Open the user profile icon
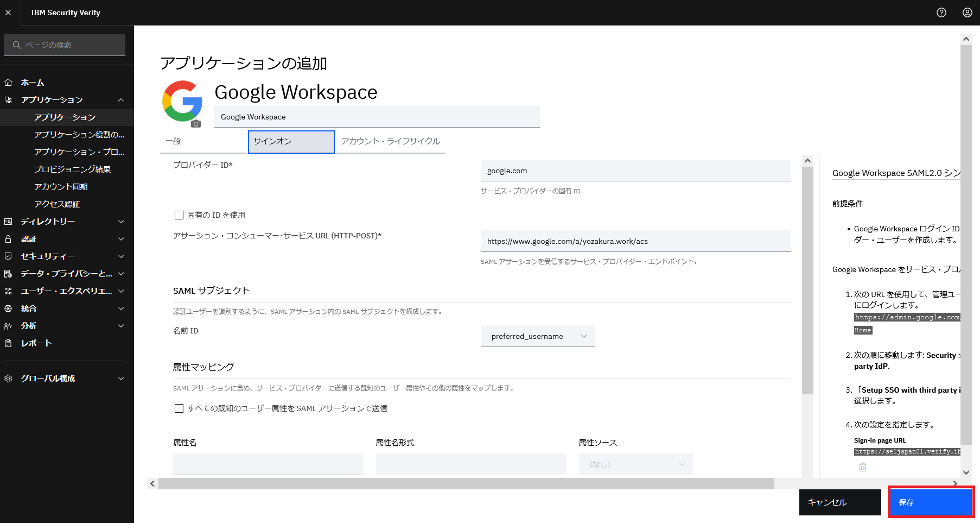Image resolution: width=980 pixels, height=523 pixels. 968,12
